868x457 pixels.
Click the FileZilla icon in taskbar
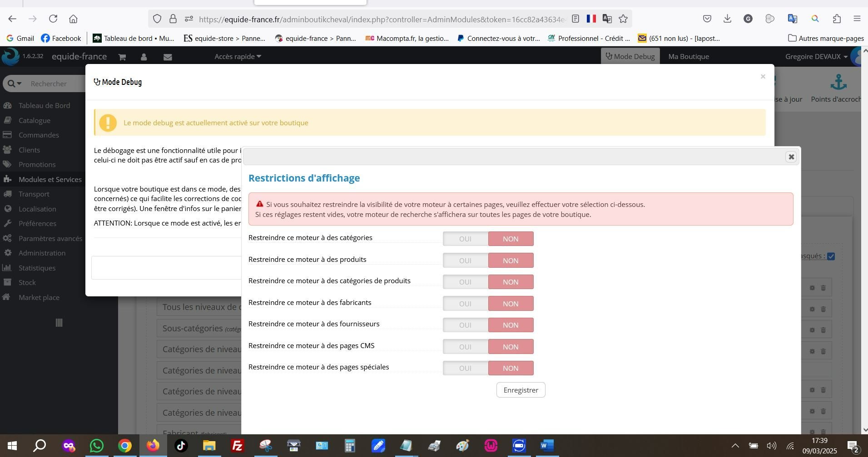pos(237,446)
